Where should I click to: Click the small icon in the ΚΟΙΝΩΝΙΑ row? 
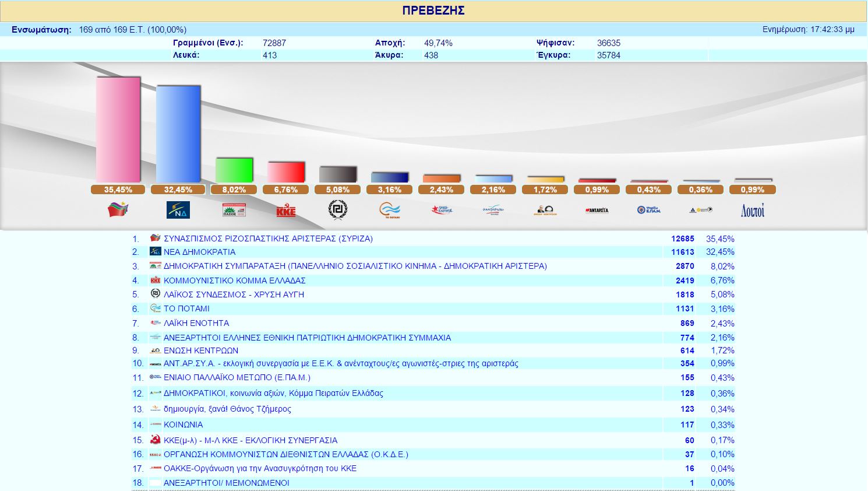pos(155,425)
